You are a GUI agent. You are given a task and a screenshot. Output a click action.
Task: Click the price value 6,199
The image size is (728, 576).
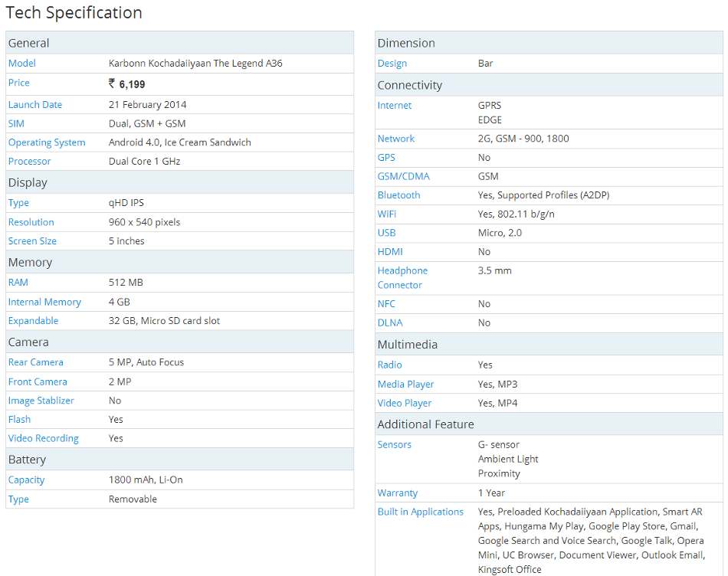point(126,84)
